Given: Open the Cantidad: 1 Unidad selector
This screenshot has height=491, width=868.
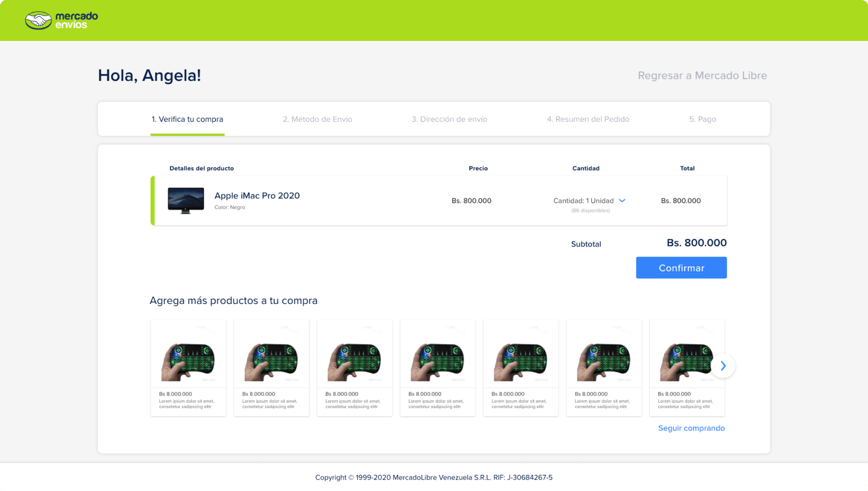Looking at the screenshot, I should click(589, 200).
